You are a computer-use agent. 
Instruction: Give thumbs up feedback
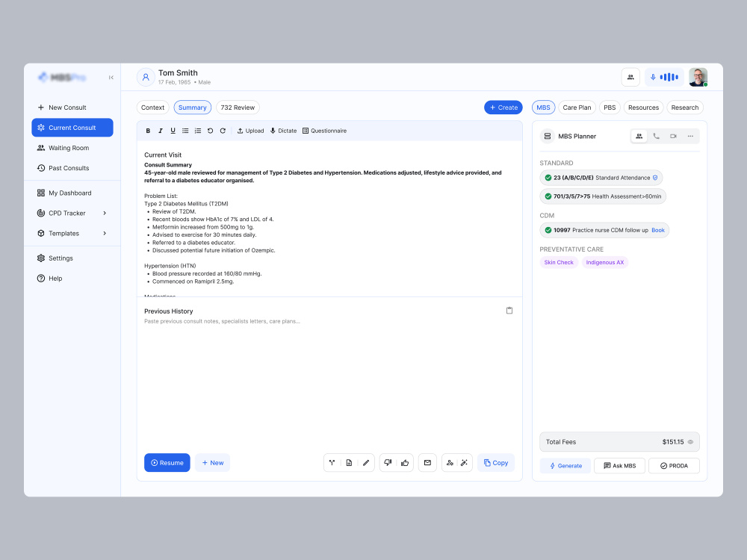click(x=405, y=463)
